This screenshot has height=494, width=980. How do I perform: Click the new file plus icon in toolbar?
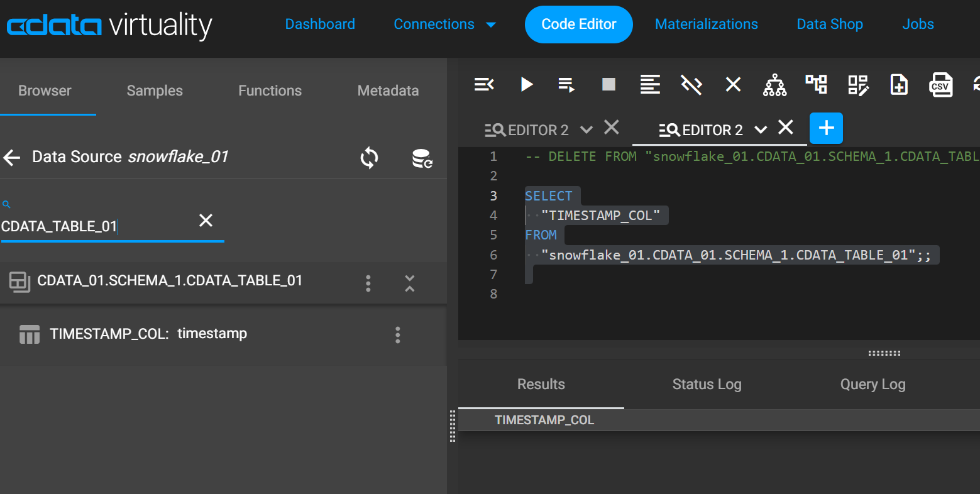point(899,84)
